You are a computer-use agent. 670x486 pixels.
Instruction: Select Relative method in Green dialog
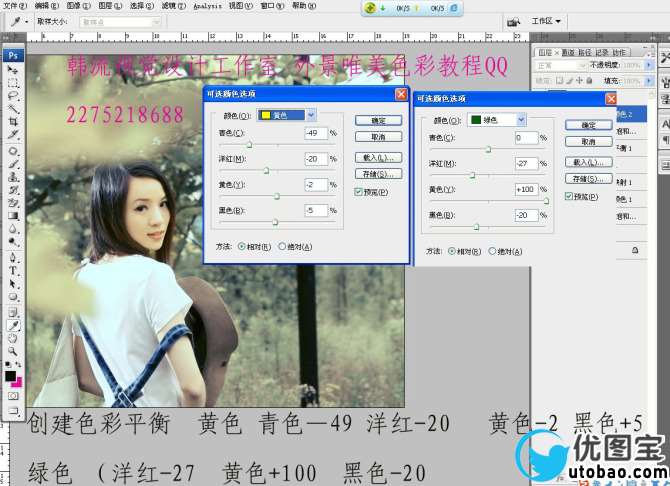tap(452, 251)
